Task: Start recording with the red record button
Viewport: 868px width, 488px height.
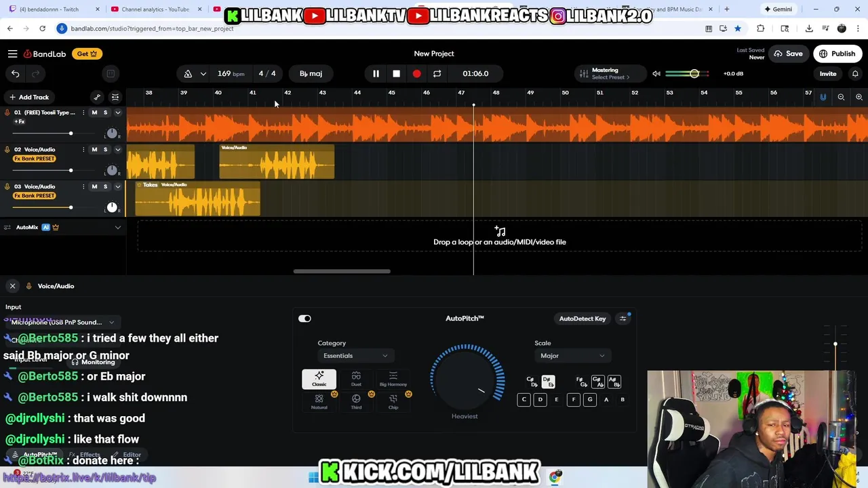Action: [416, 73]
